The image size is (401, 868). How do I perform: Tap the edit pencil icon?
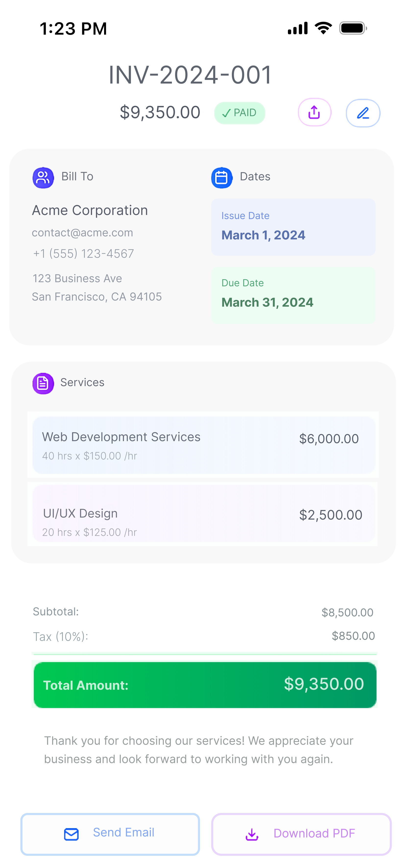[x=363, y=113]
